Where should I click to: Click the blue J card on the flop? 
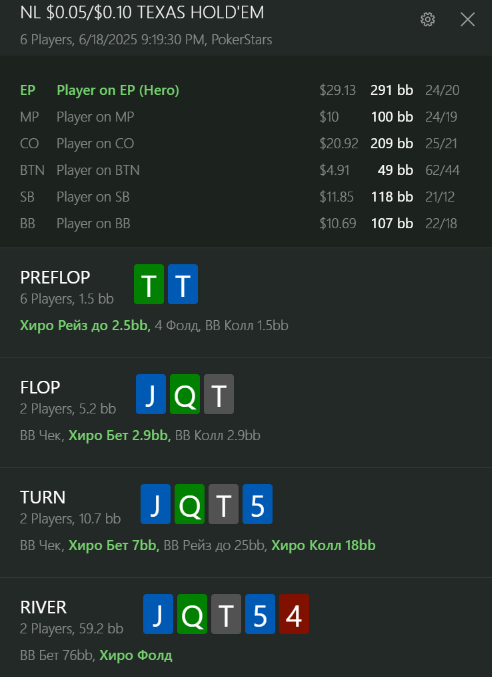click(151, 394)
